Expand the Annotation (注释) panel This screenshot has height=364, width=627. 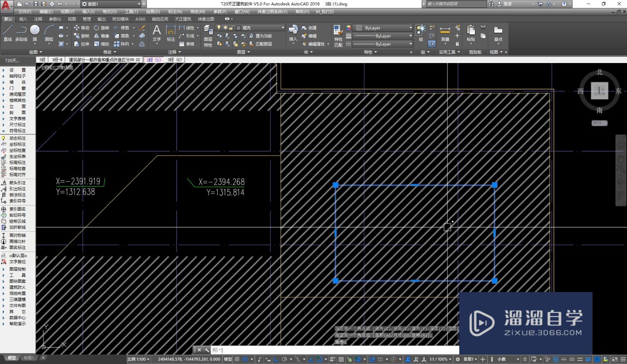pos(175,52)
